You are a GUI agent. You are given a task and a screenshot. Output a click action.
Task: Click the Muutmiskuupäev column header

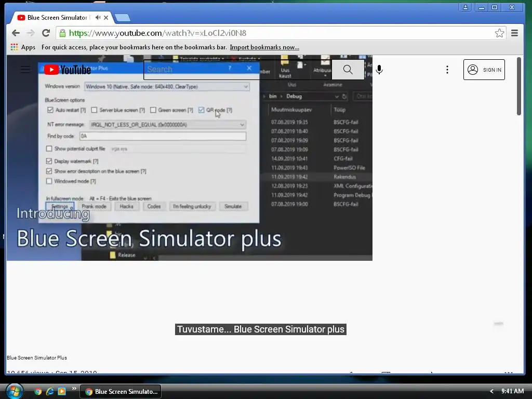(291, 110)
